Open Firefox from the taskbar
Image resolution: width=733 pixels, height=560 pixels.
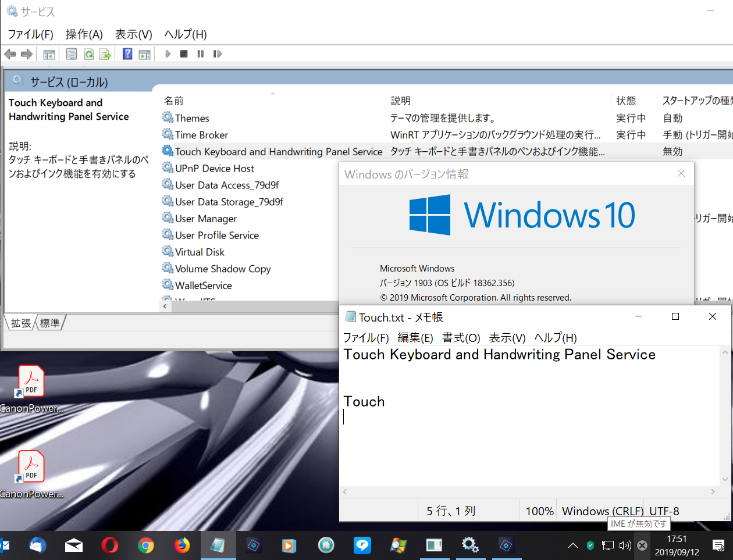coord(182,545)
